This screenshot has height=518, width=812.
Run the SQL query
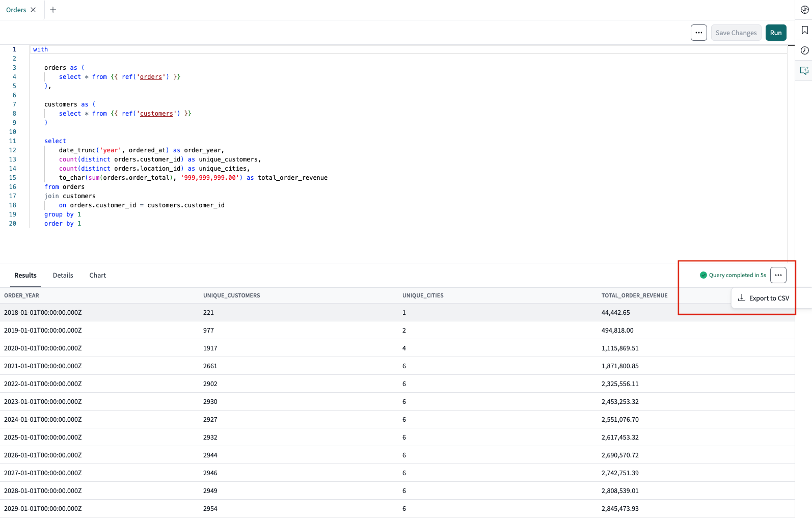pos(775,33)
